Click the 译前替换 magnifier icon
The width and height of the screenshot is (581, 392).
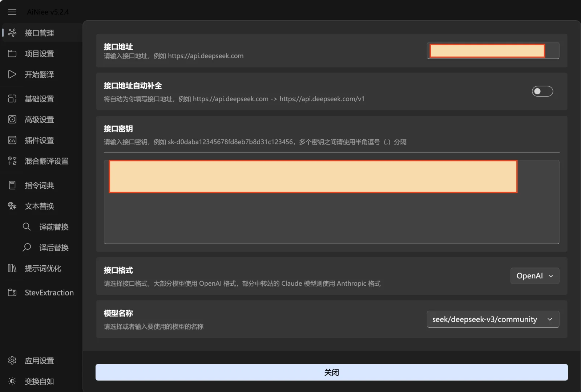pos(27,226)
